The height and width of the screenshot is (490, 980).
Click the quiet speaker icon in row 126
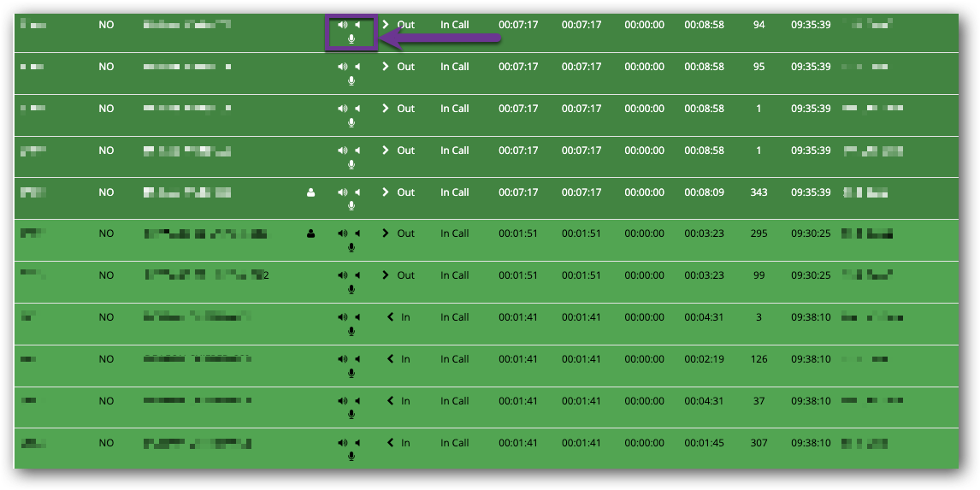click(x=357, y=359)
